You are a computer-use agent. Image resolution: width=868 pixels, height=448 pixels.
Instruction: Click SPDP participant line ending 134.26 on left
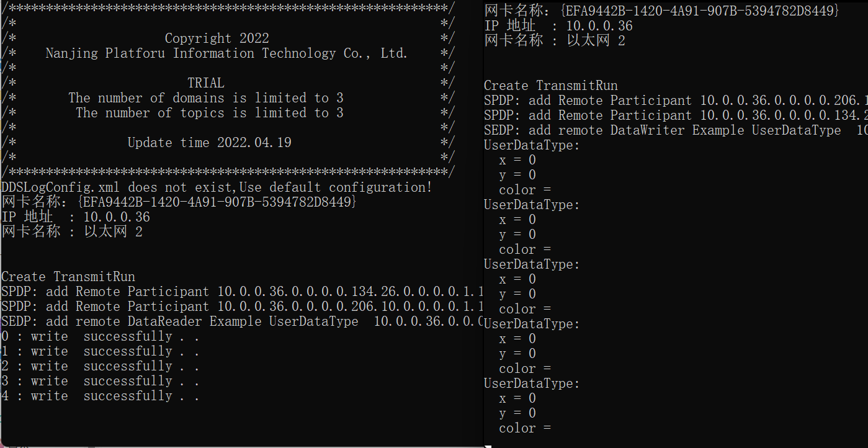pos(242,292)
